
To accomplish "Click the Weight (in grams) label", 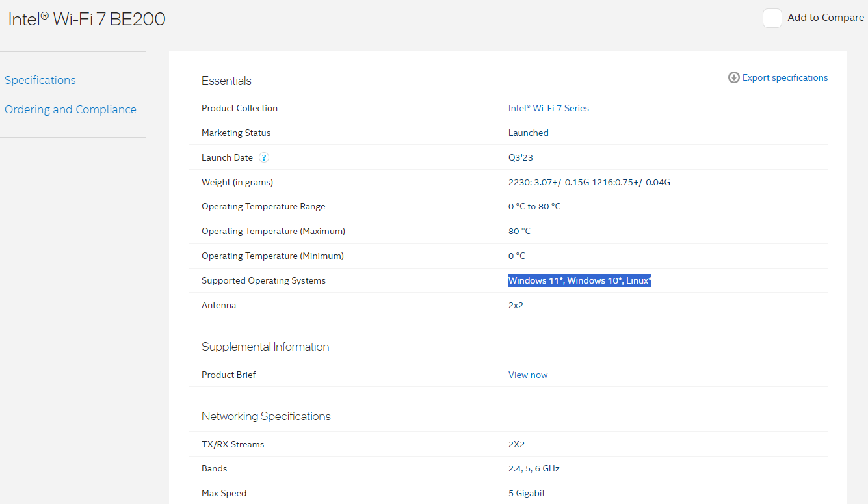I will click(237, 182).
